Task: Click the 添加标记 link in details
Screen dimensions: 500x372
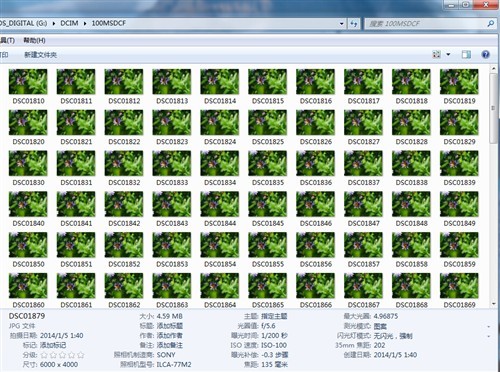Action: (x=53, y=345)
